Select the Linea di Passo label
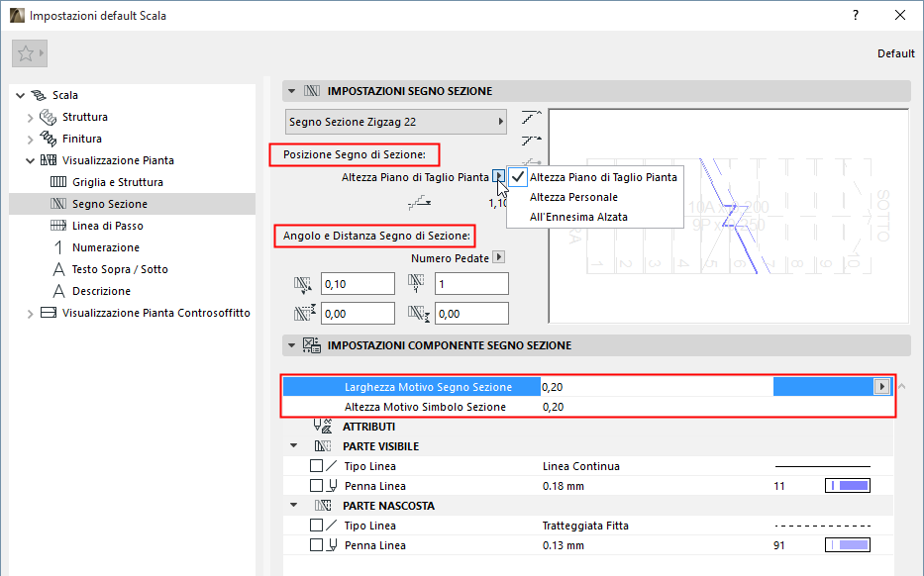 click(x=108, y=226)
